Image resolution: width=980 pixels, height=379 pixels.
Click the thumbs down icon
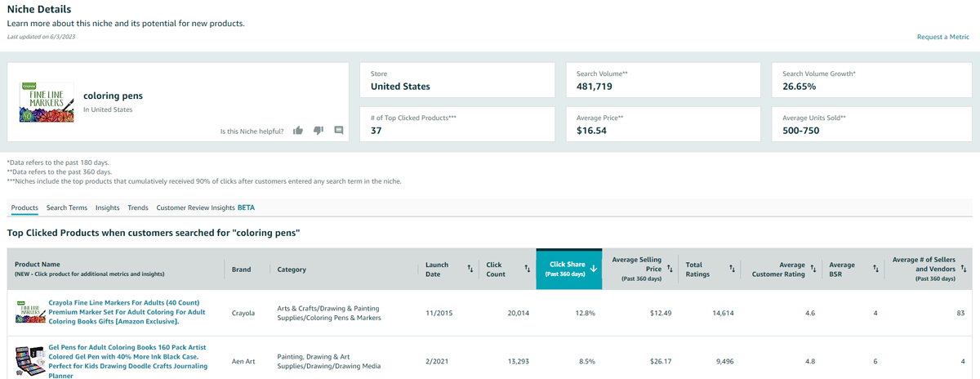318,130
